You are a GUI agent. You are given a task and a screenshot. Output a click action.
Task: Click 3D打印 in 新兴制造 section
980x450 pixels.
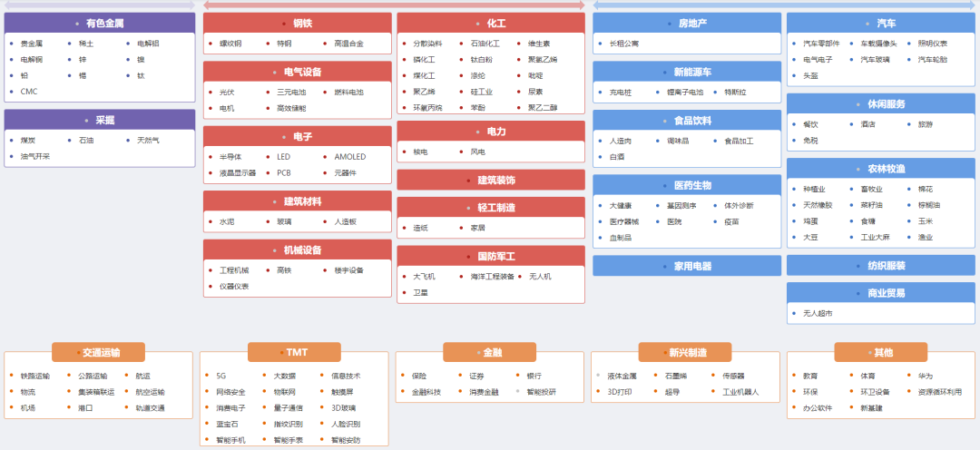tap(619, 392)
